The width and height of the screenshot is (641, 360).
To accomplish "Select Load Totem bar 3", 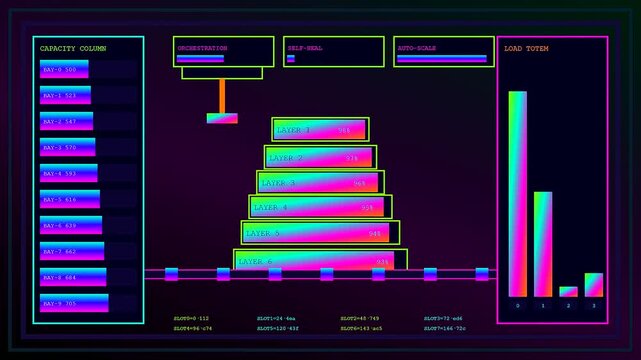I will (x=594, y=285).
